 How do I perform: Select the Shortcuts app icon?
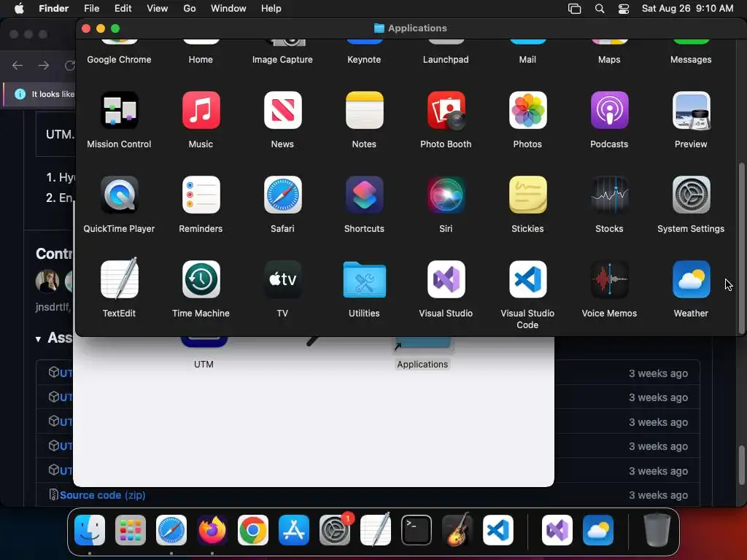pyautogui.click(x=365, y=195)
